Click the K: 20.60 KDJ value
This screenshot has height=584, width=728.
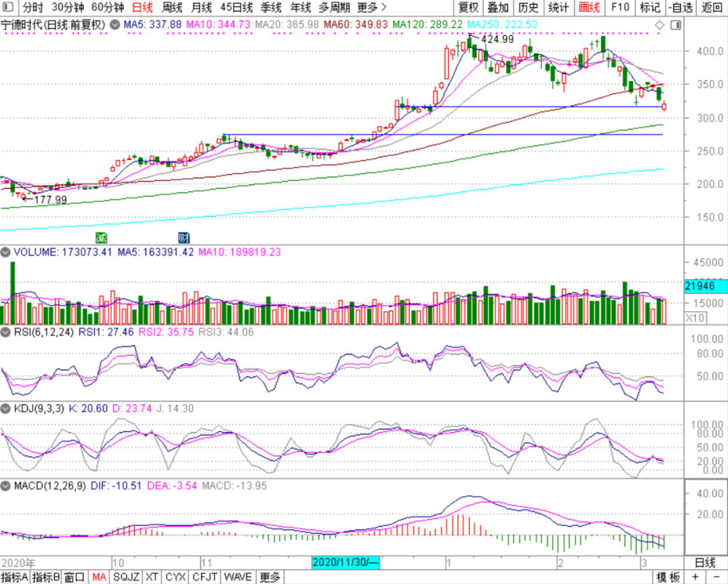[x=88, y=409]
